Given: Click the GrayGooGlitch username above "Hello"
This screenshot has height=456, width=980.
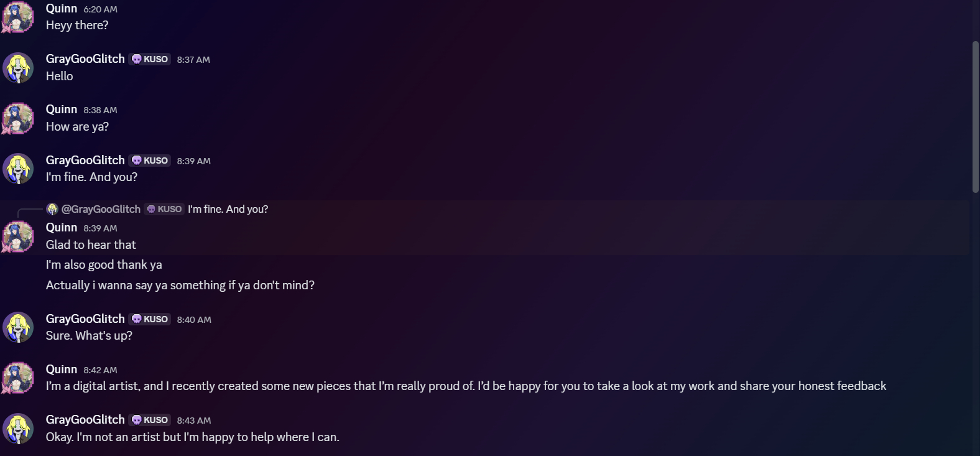Looking at the screenshot, I should [85, 59].
